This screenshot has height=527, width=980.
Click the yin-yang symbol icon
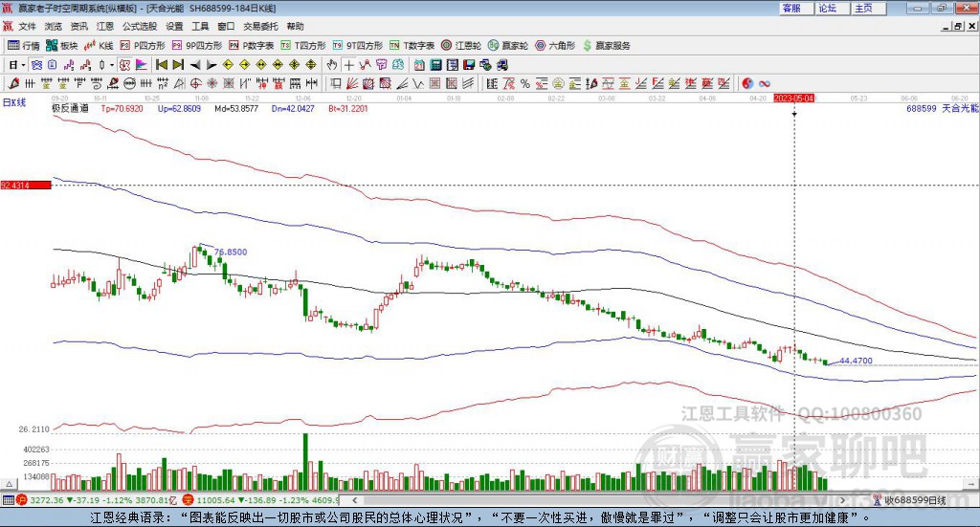coord(747,83)
